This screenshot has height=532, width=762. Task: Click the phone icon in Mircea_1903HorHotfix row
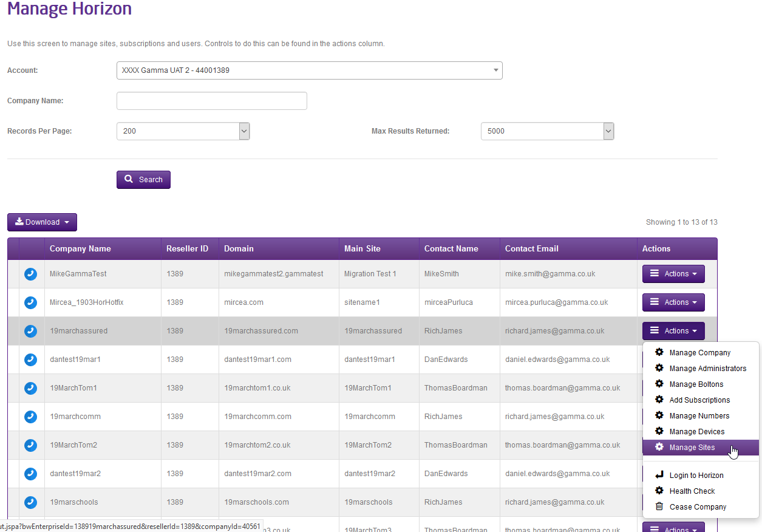tap(30, 302)
